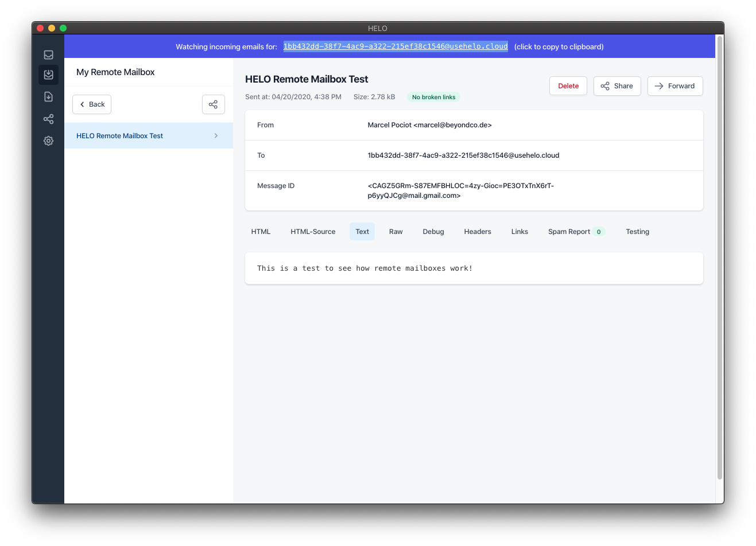
Task: Click the Sent at date text
Action: click(x=293, y=97)
